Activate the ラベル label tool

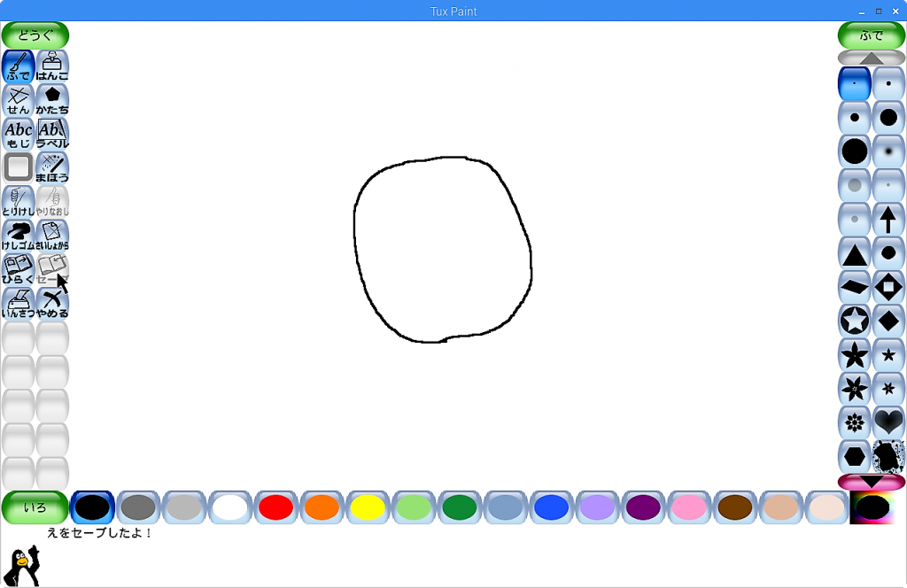52,134
